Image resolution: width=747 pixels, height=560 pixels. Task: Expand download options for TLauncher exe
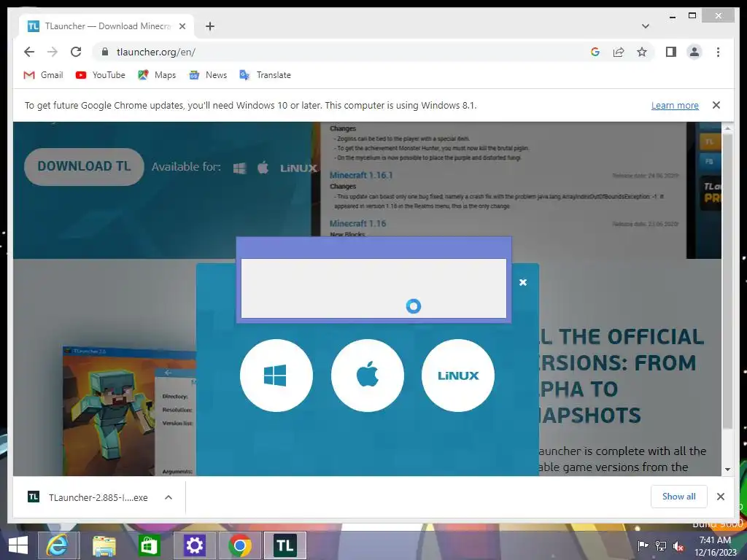[169, 497]
